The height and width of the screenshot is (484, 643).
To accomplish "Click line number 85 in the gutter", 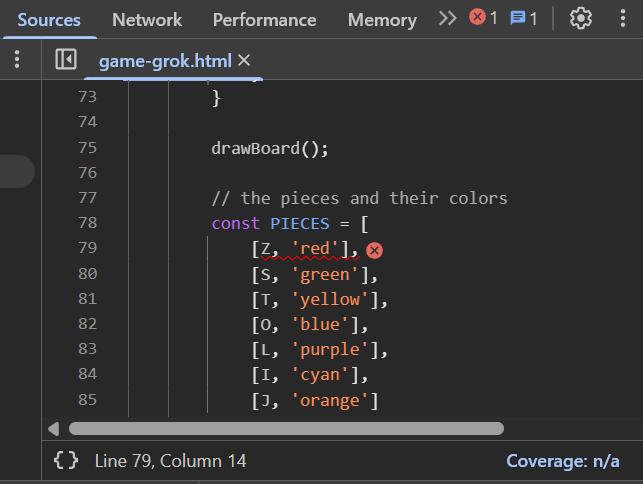I will (x=87, y=400).
